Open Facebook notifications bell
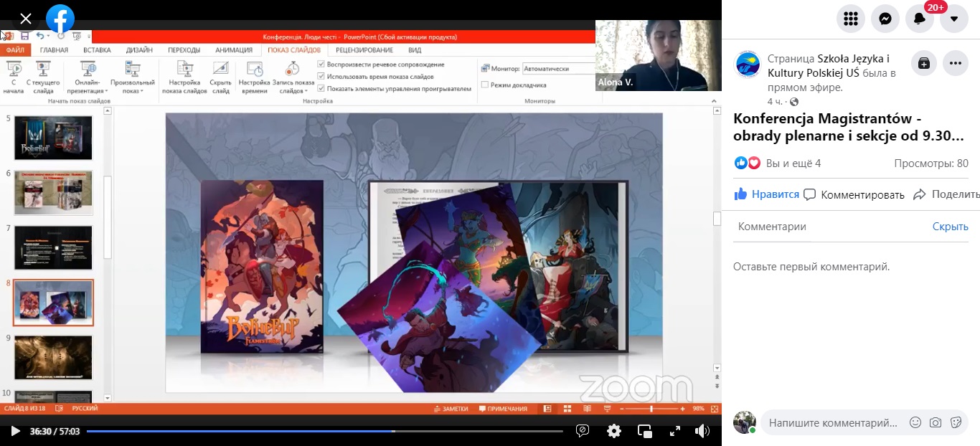980x446 pixels. click(x=920, y=19)
